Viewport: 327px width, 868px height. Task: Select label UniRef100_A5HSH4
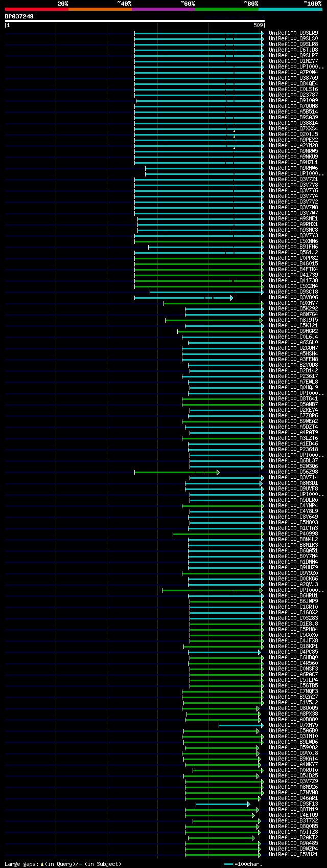click(x=293, y=354)
